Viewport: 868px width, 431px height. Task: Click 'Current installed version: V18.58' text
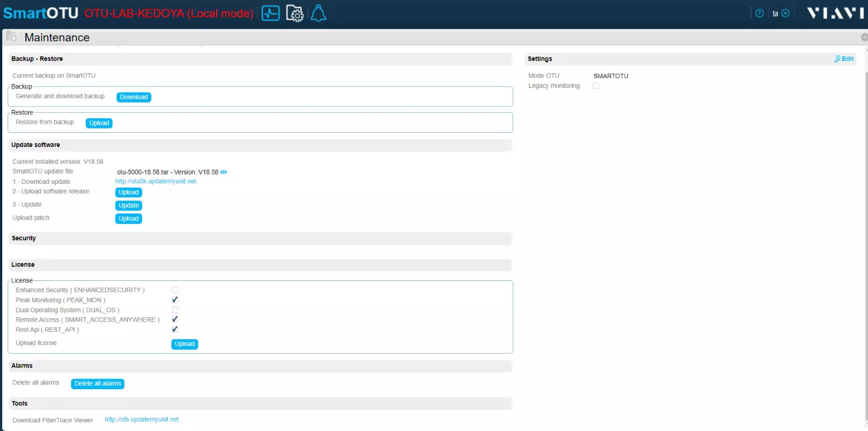(x=58, y=162)
